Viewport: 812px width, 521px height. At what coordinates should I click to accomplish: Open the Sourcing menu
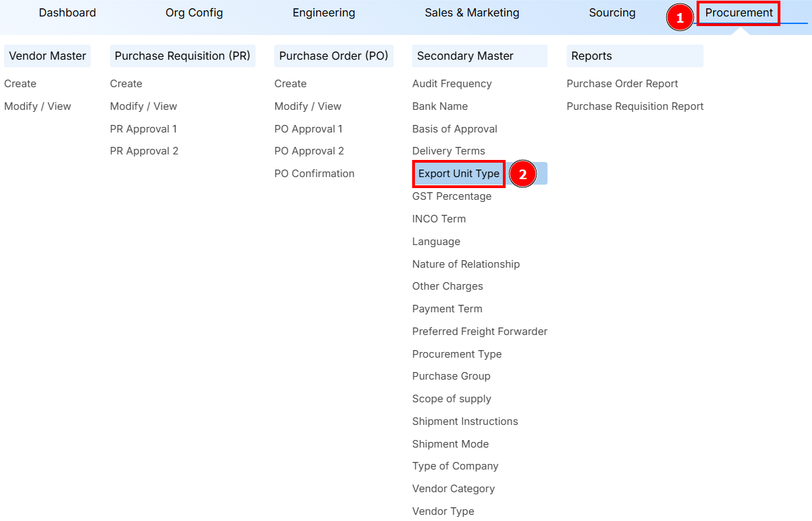[x=611, y=12]
